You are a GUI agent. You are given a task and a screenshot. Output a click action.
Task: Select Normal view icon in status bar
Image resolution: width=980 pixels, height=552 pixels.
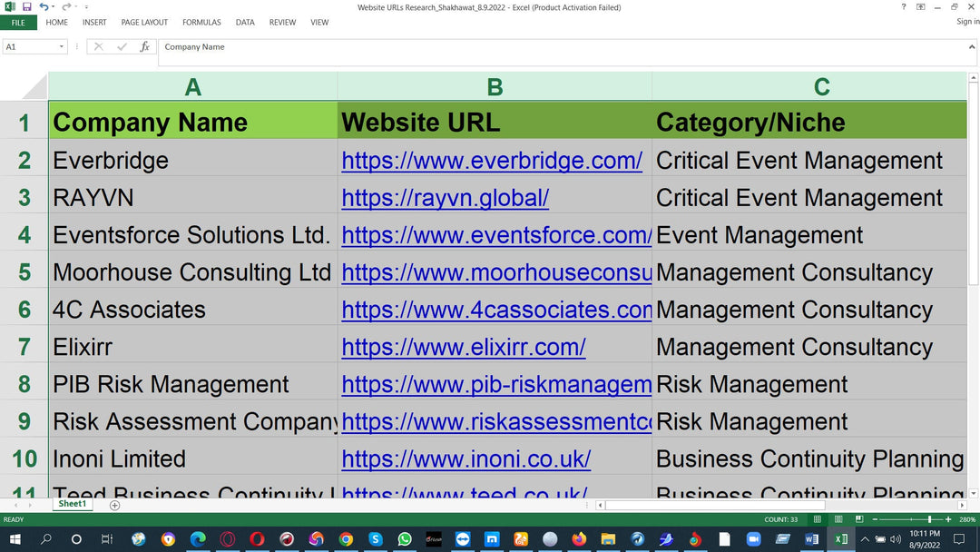818,519
